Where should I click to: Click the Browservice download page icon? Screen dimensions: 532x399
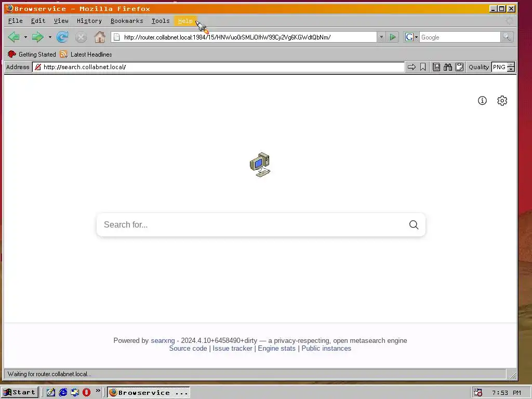[x=436, y=67]
